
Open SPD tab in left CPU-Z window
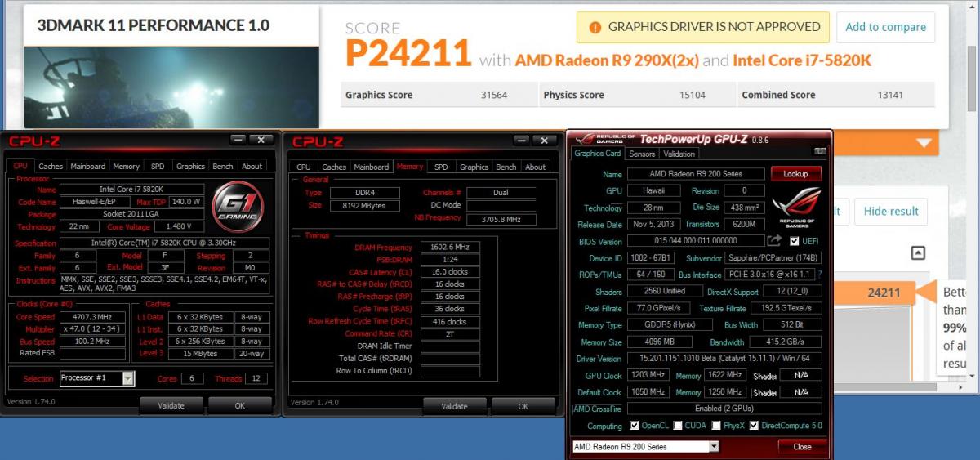pyautogui.click(x=157, y=166)
